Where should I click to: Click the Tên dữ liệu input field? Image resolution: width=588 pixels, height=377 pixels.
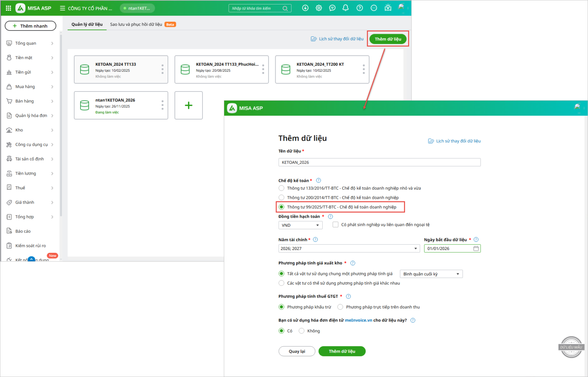coord(380,162)
